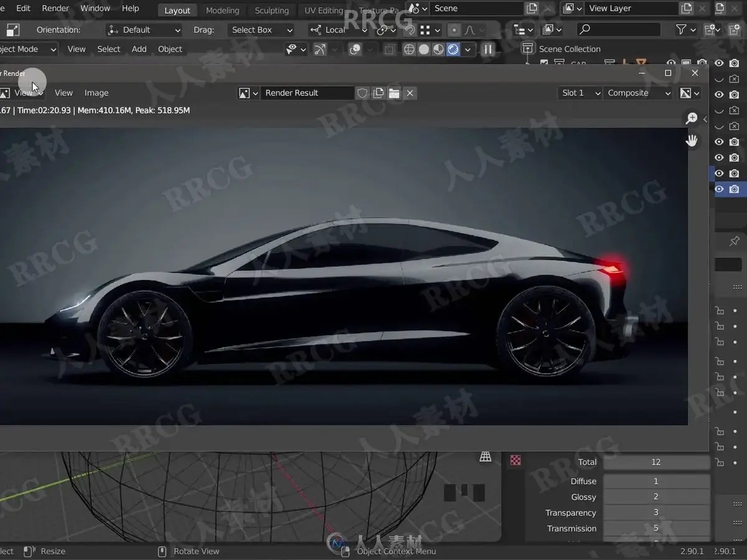
Task: Switch viewport to material preview shading
Action: (x=438, y=49)
